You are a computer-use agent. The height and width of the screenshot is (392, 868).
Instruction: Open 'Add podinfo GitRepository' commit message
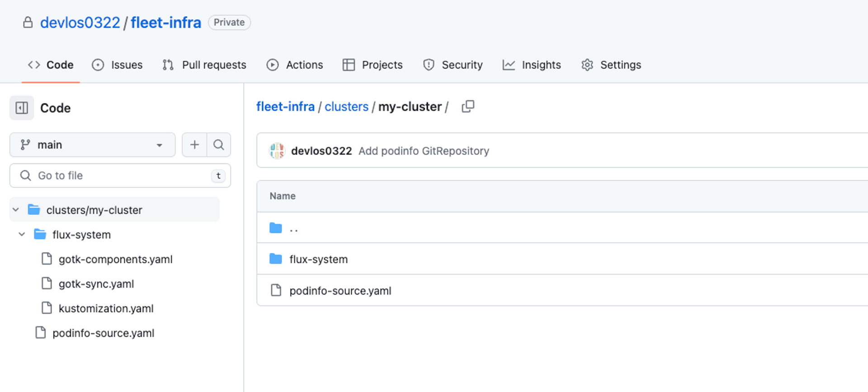(x=424, y=151)
